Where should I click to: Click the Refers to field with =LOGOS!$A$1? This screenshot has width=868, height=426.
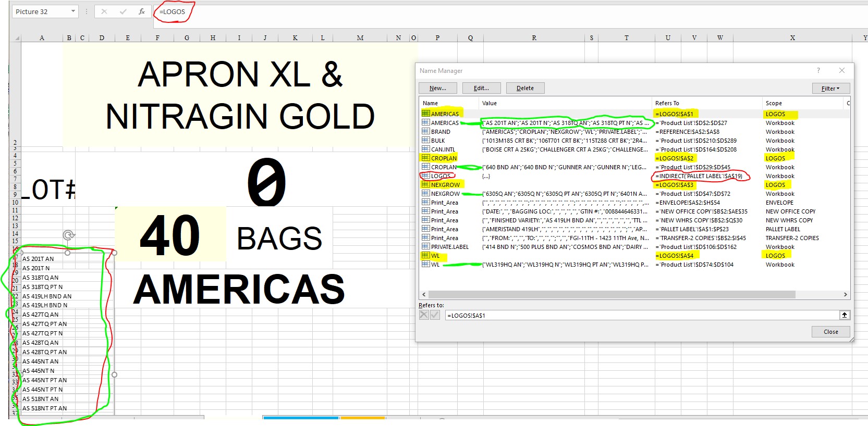642,315
